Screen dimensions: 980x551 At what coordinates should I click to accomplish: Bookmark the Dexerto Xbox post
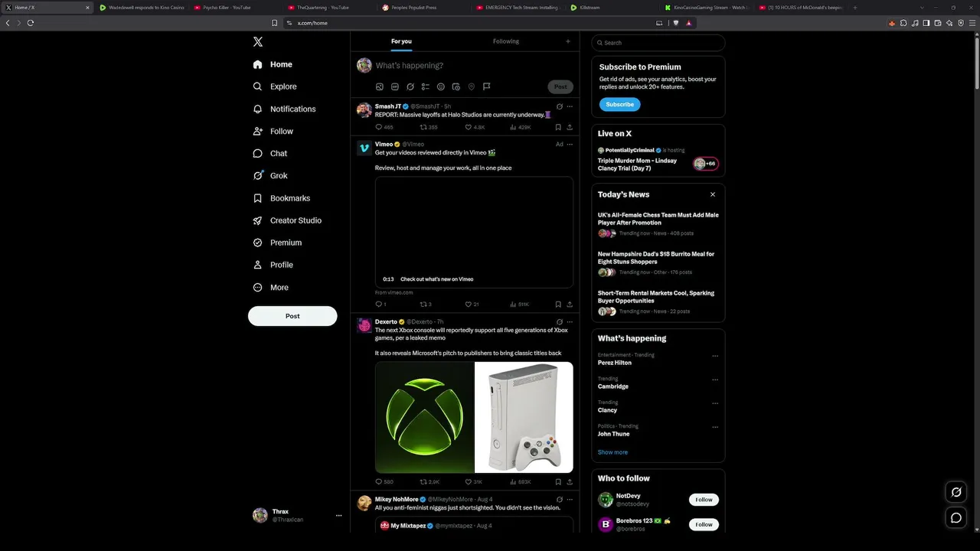click(x=558, y=482)
